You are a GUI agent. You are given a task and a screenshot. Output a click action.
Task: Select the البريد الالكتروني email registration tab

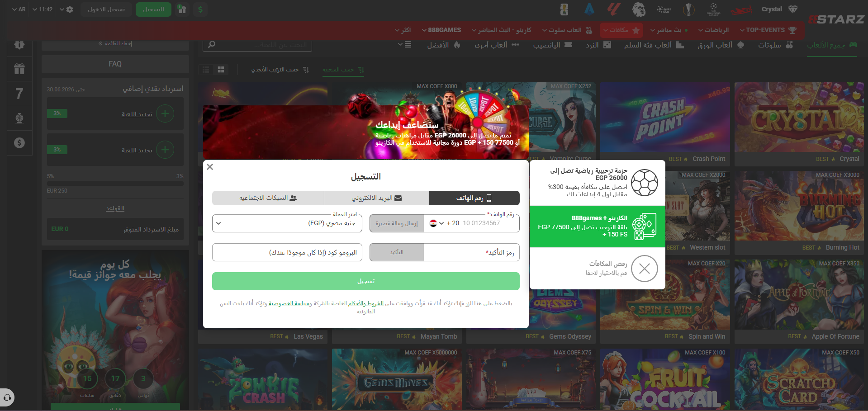(x=376, y=198)
